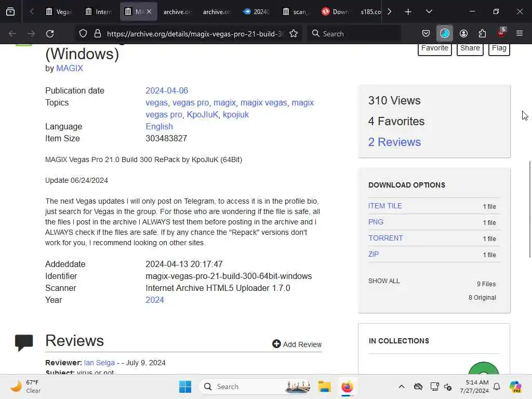This screenshot has width=532, height=399.
Task: Select the Item Size value 303483827
Action: click(166, 138)
